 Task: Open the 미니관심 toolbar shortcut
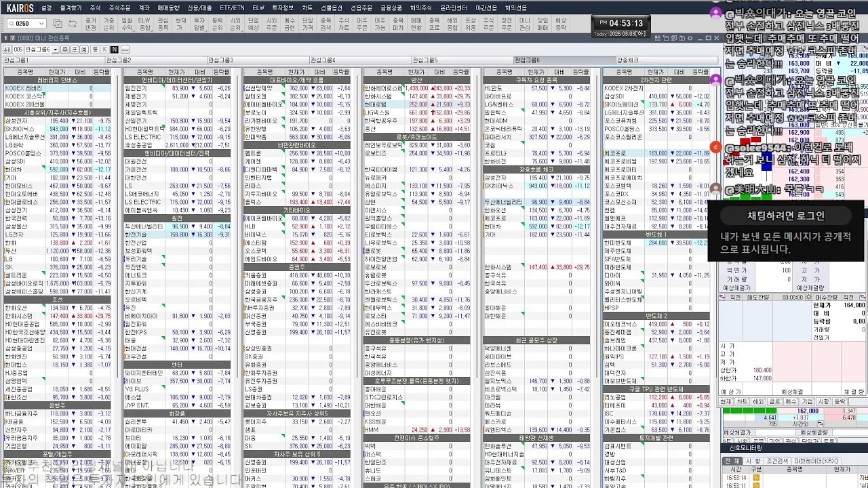(x=525, y=24)
